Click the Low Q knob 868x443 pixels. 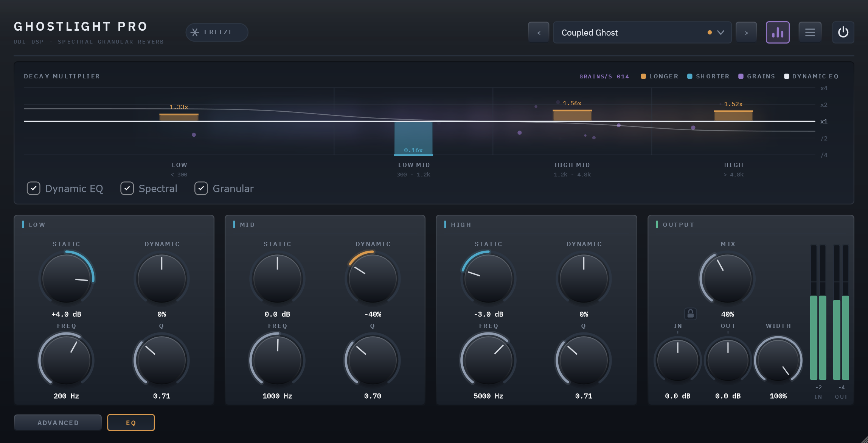pos(161,360)
